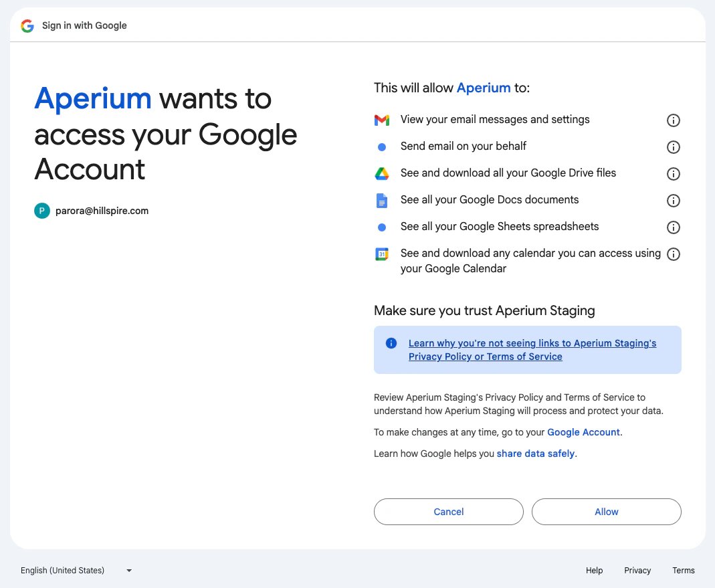Click the Cancel button
Screen dimensions: 715x588
pyautogui.click(x=449, y=512)
